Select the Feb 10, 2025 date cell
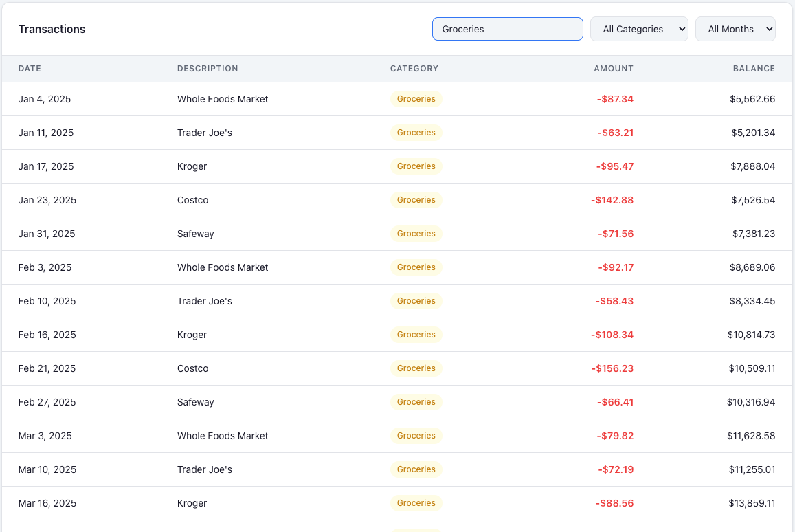795x532 pixels. click(x=47, y=301)
